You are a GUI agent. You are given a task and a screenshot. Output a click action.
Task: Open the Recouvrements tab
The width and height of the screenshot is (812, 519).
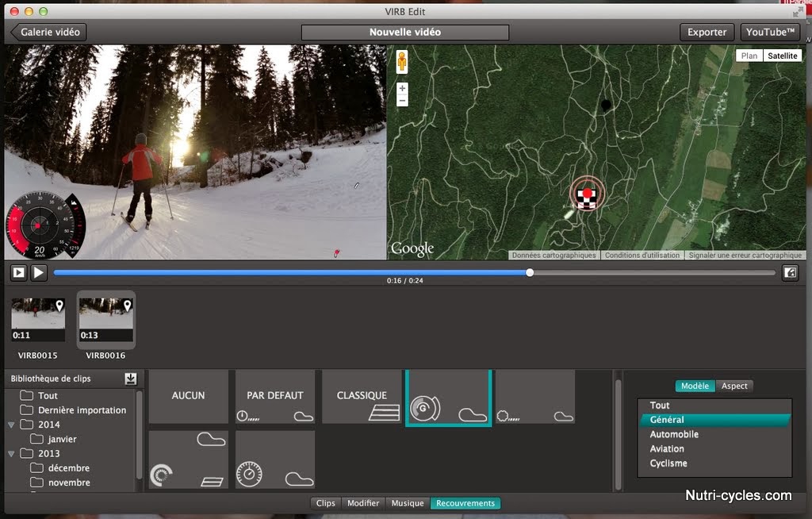465,503
